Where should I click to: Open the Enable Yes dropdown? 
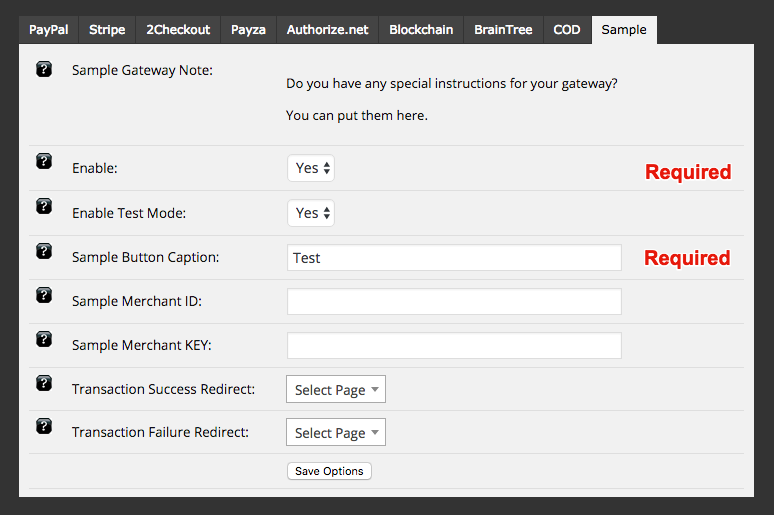tap(311, 168)
